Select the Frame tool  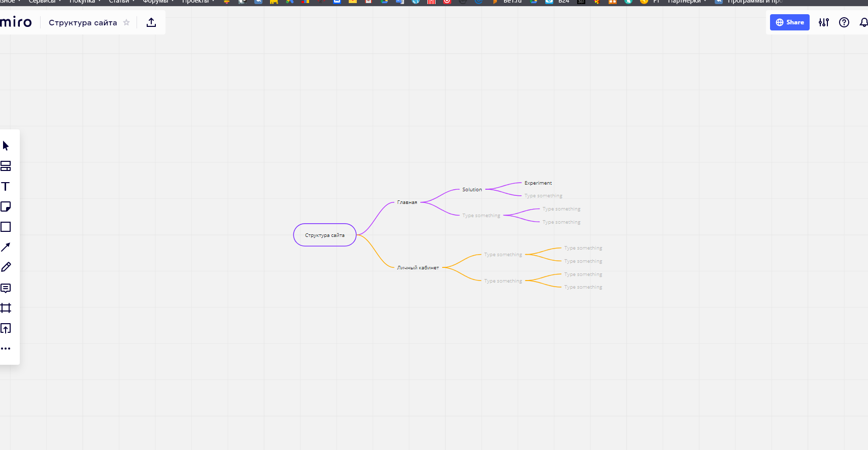6,308
